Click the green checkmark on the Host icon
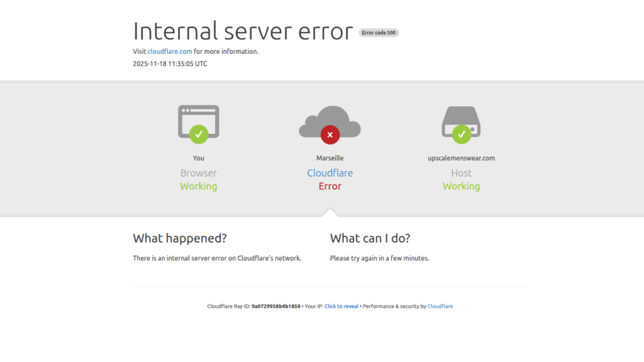The width and height of the screenshot is (644, 362). [x=462, y=134]
